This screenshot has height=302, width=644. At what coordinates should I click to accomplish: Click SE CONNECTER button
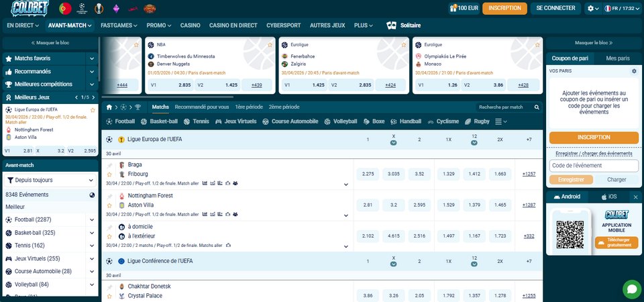[555, 8]
